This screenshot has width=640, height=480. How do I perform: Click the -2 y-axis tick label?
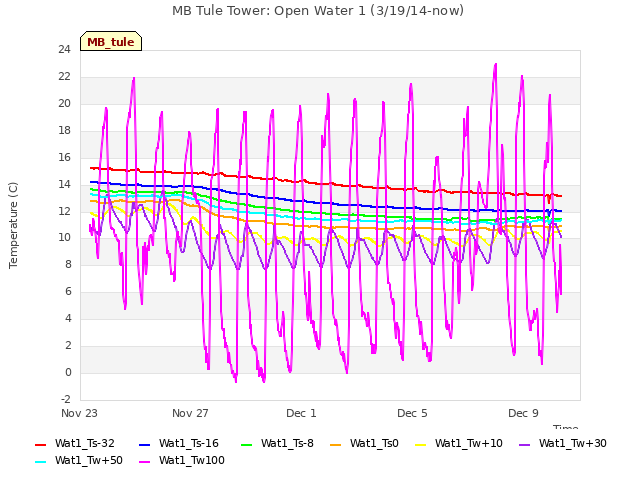pyautogui.click(x=66, y=399)
